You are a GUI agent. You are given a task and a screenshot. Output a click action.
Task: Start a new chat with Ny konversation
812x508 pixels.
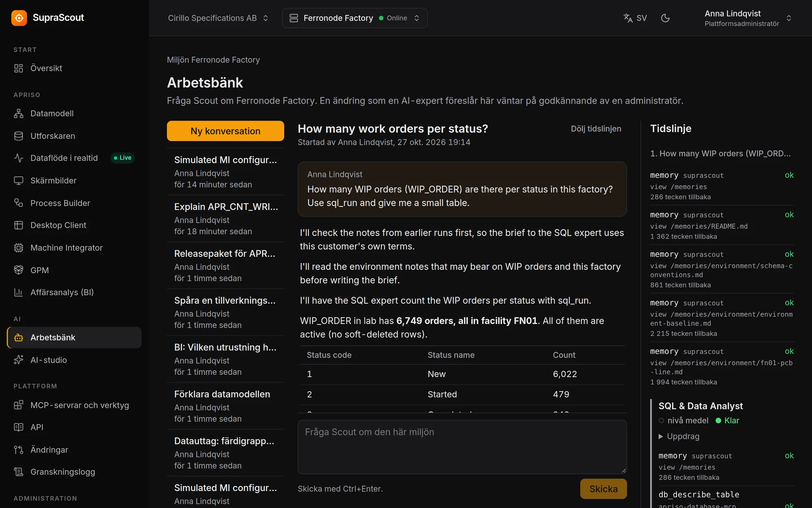225,131
